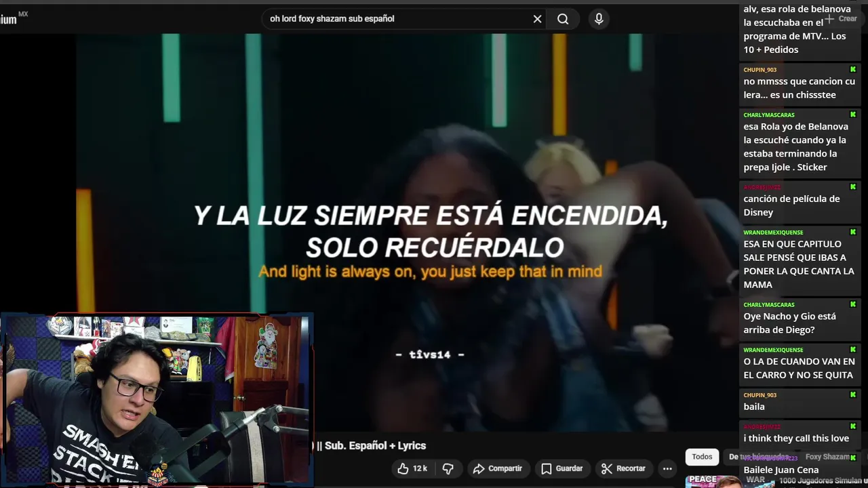Clear the search box with the X icon

[537, 19]
